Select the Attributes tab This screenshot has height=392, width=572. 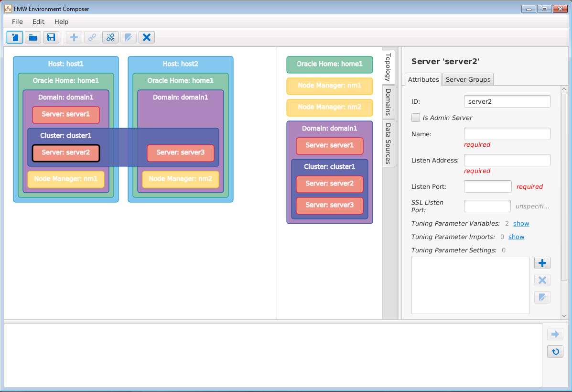[423, 79]
